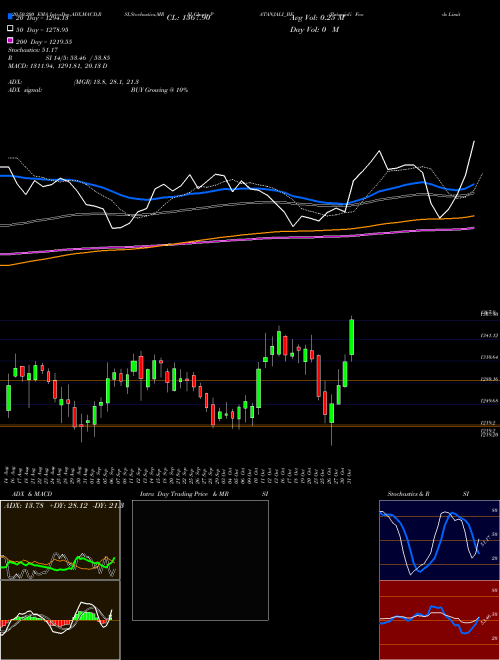Click the ADX signal: label

[25, 90]
